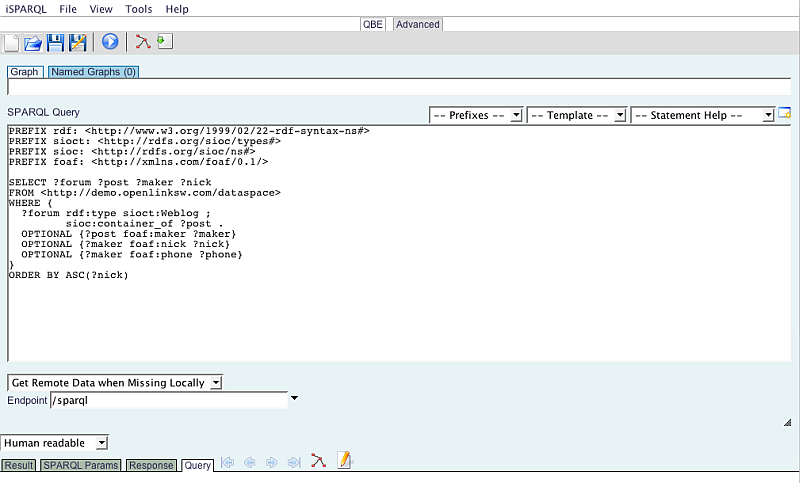Click the red graph-nodes icon near the Query tab
This screenshot has width=800, height=483.
(318, 461)
